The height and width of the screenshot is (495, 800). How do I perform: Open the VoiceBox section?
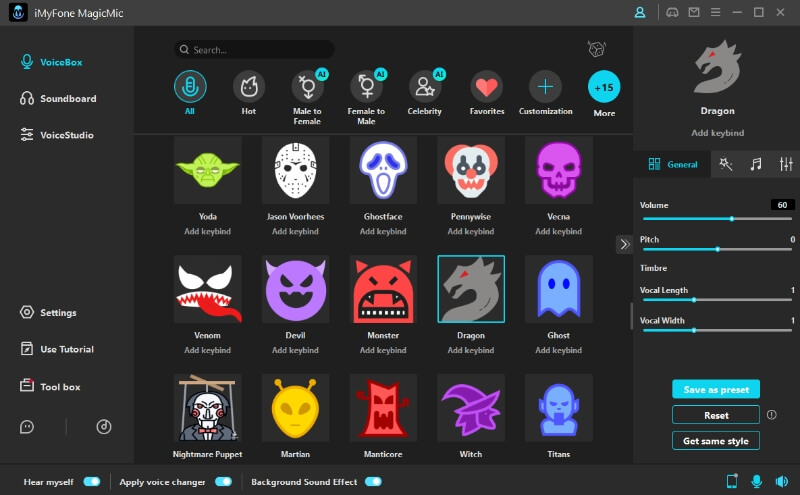click(51, 62)
